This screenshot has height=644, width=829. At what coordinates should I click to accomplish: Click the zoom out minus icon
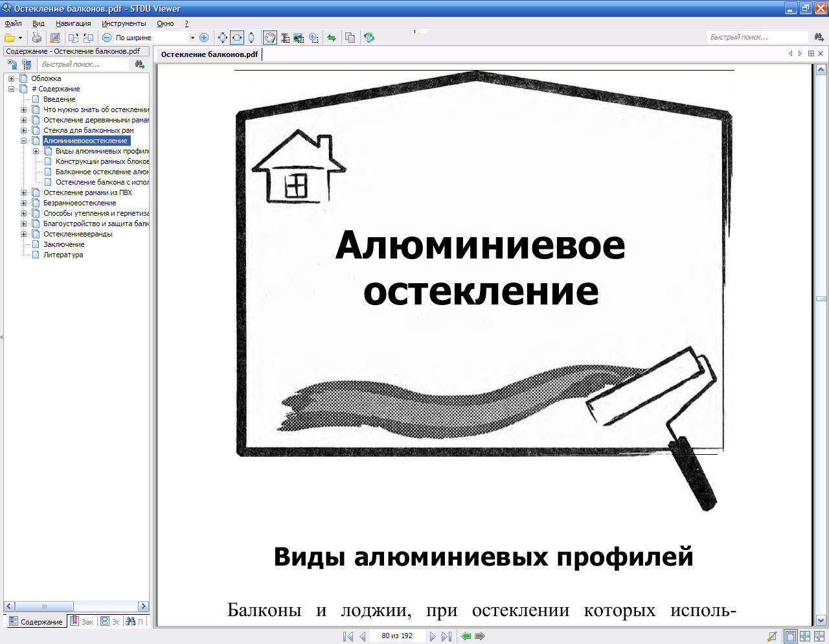pyautogui.click(x=107, y=38)
